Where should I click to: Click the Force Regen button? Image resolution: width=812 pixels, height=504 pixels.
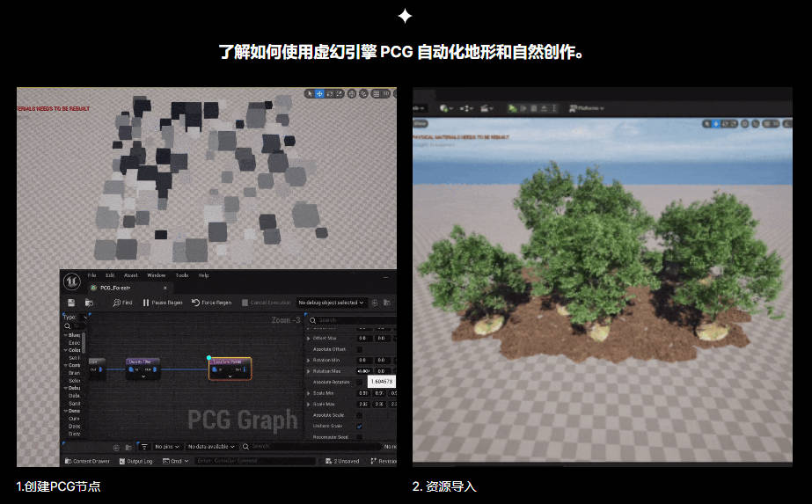[x=211, y=303]
